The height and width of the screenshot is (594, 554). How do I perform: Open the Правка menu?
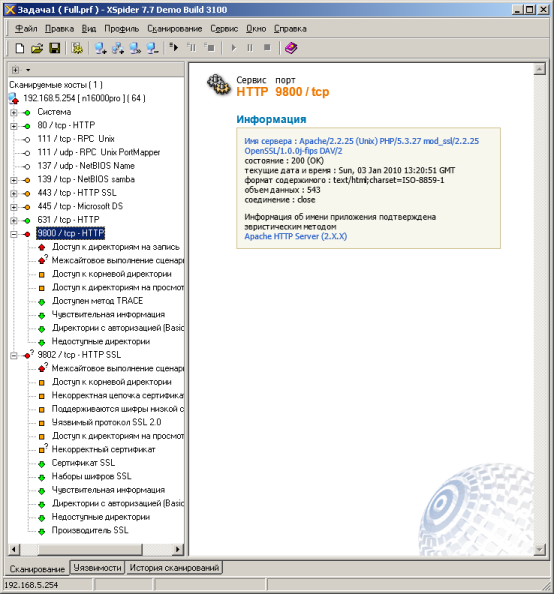click(59, 29)
